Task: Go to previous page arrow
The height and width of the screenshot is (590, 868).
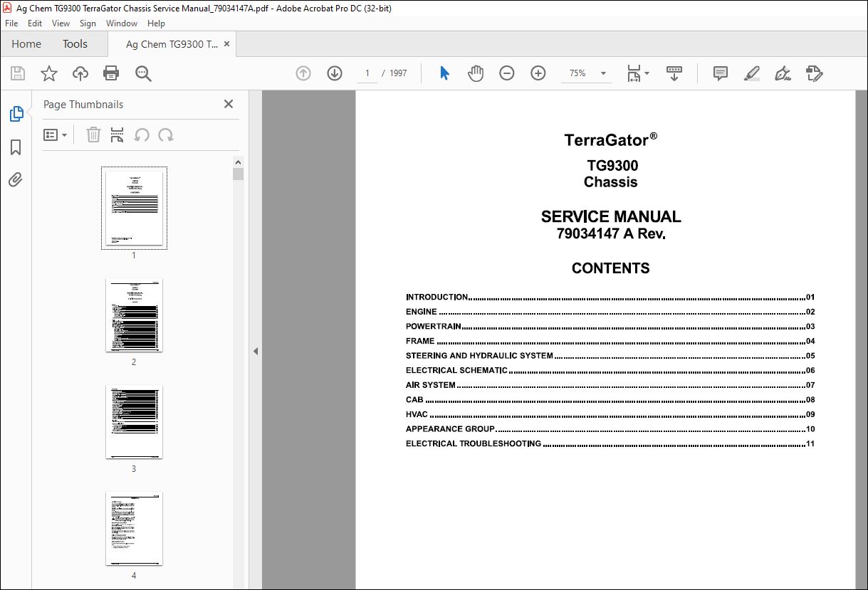Action: (x=303, y=73)
